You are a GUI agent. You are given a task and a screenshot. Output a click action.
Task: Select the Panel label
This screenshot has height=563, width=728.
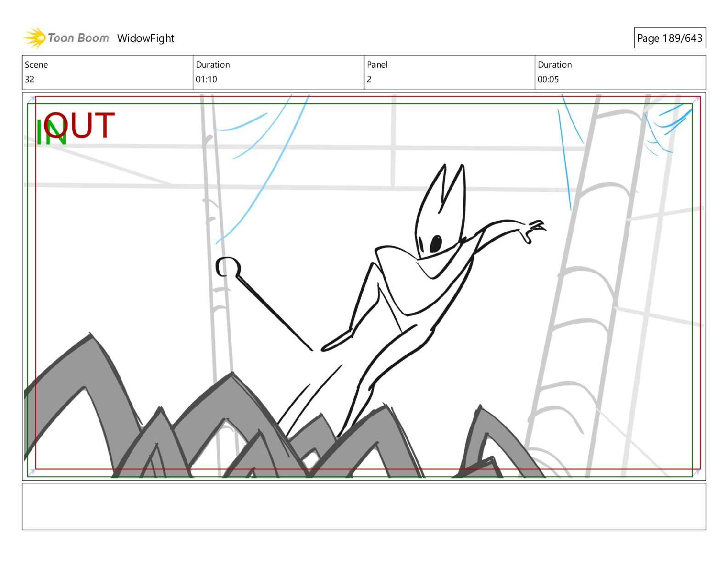point(377,65)
